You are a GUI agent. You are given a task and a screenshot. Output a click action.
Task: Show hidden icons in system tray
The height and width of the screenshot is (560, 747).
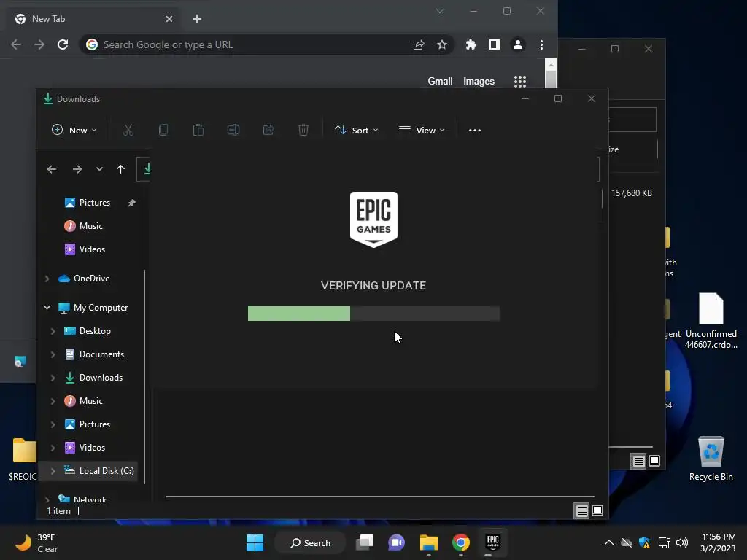pos(609,542)
